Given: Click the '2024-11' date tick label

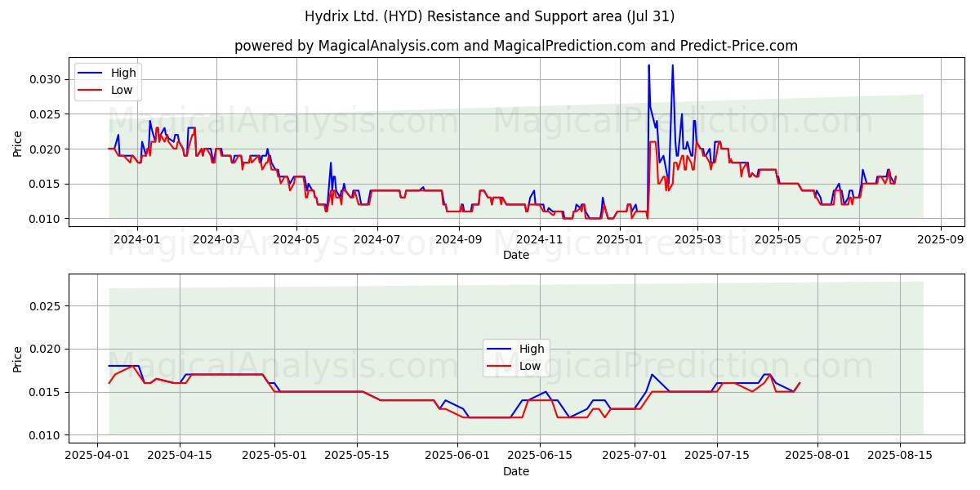Looking at the screenshot, I should click(537, 240).
